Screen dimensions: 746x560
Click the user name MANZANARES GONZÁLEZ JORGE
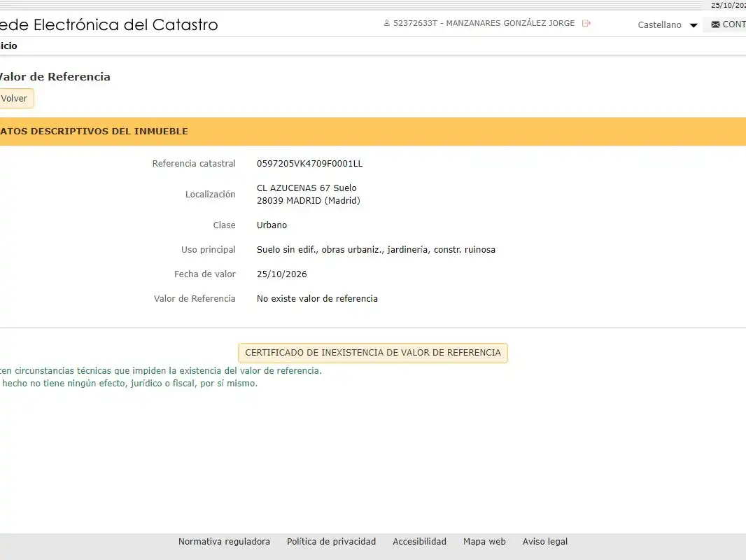coord(510,23)
